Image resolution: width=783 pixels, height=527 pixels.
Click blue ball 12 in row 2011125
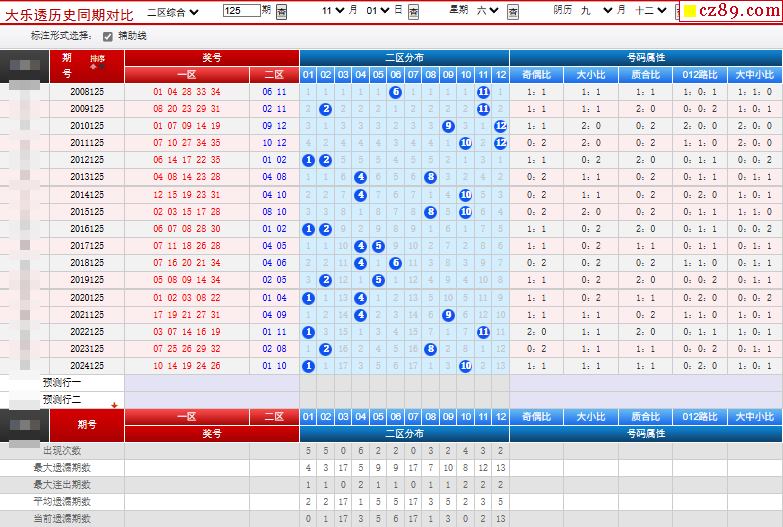pyautogui.click(x=500, y=143)
